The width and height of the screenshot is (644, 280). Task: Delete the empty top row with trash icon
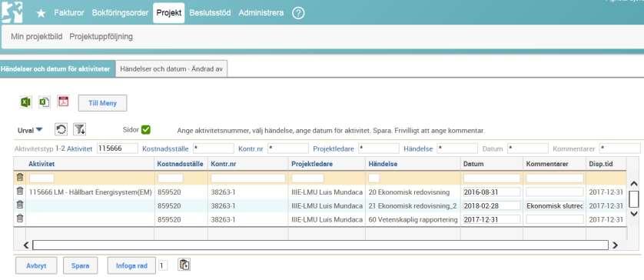click(x=20, y=177)
